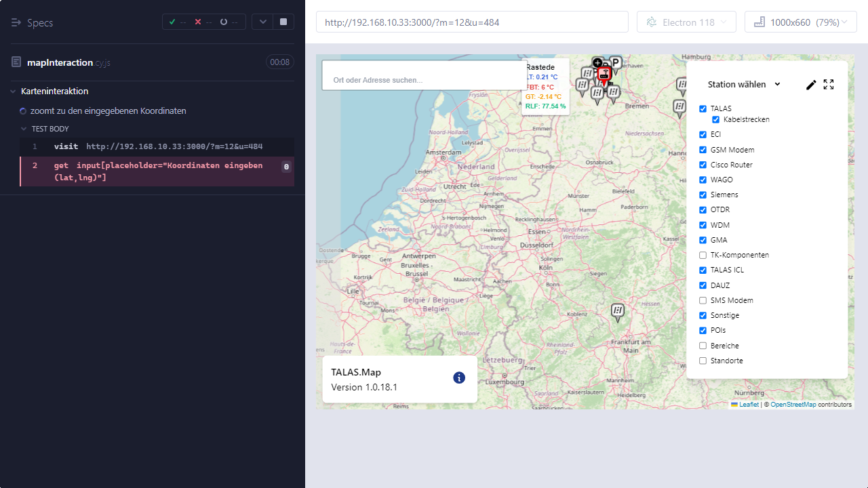This screenshot has height=488, width=868.
Task: Stop the running Cypress test
Action: pyautogui.click(x=283, y=22)
